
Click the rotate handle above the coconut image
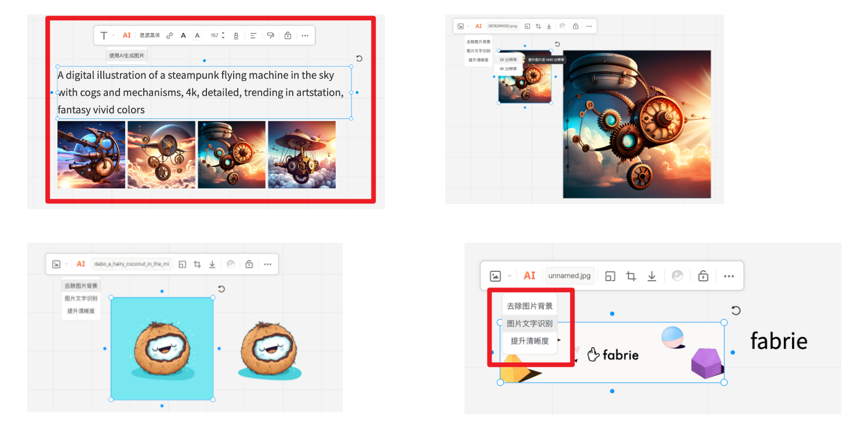pos(221,289)
